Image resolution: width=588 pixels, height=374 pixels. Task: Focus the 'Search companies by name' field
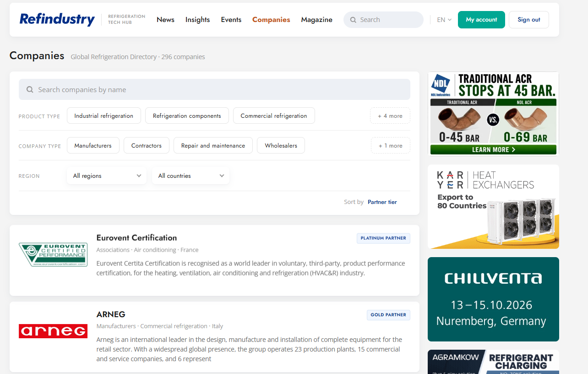tap(214, 89)
